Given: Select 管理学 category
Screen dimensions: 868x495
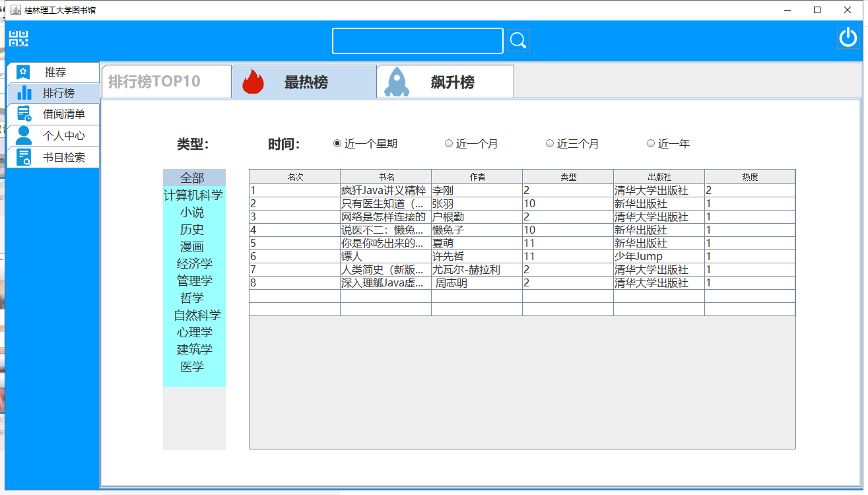Looking at the screenshot, I should tap(194, 281).
